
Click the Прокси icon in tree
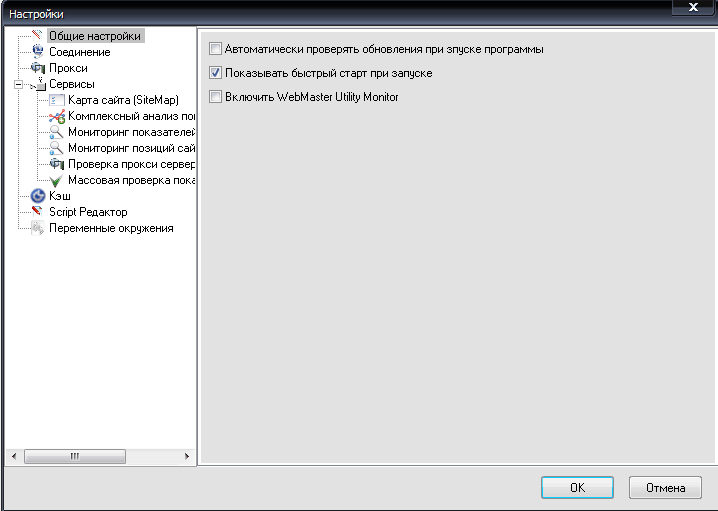[38, 68]
